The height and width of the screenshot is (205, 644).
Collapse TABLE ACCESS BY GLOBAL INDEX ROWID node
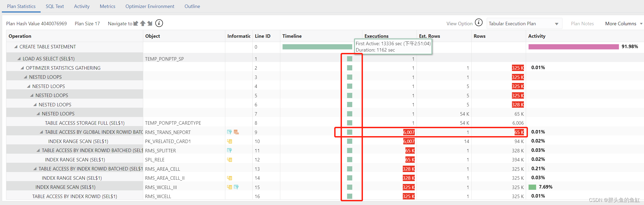41,132
